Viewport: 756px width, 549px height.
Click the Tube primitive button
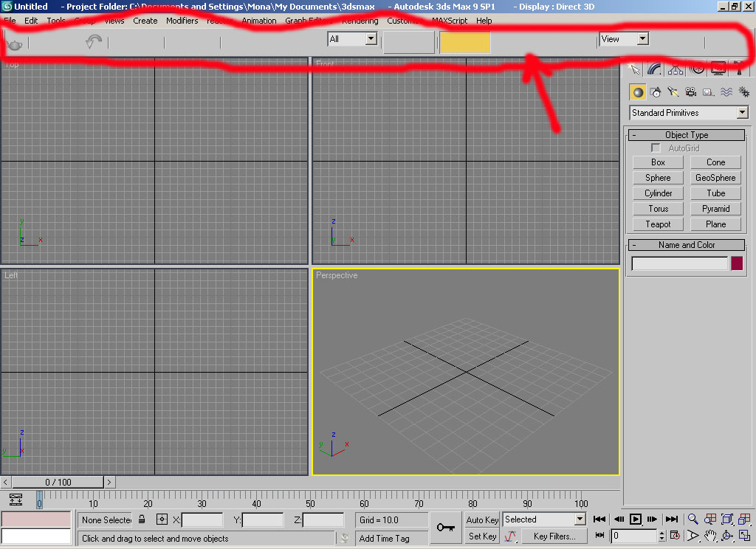715,193
